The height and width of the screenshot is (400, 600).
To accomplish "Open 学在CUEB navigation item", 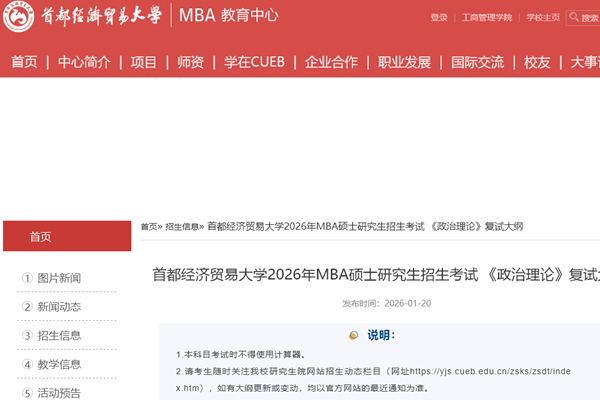I will (254, 62).
